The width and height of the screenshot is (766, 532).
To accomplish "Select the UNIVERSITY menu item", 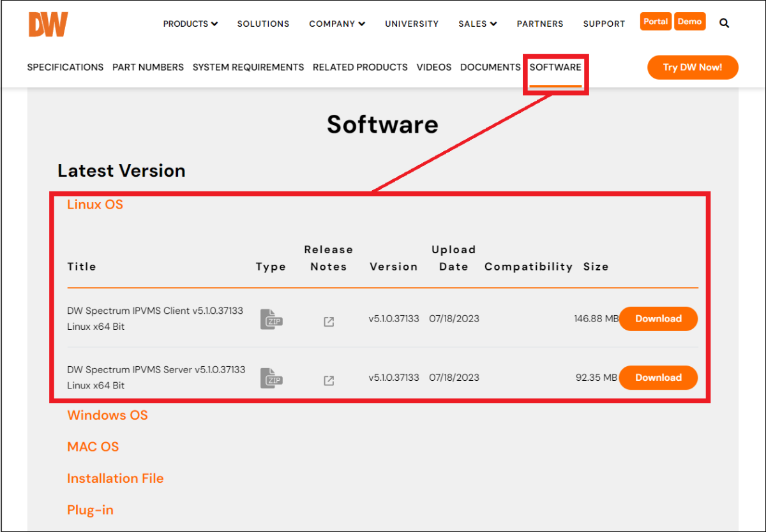I will [x=412, y=24].
